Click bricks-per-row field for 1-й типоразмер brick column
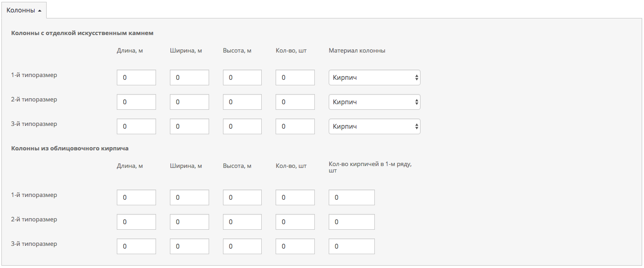This screenshot has height=268, width=644. click(x=351, y=197)
